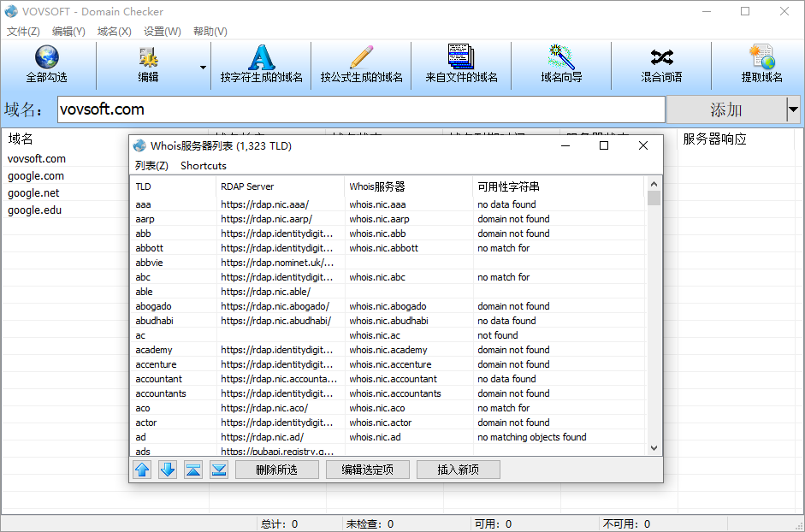Open the 帮助(V) menu
The height and width of the screenshot is (532, 805).
[x=210, y=32]
